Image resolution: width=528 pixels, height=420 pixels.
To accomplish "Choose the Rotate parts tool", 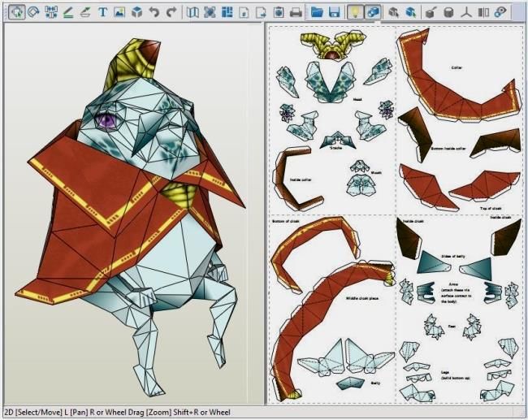I will 33,12.
